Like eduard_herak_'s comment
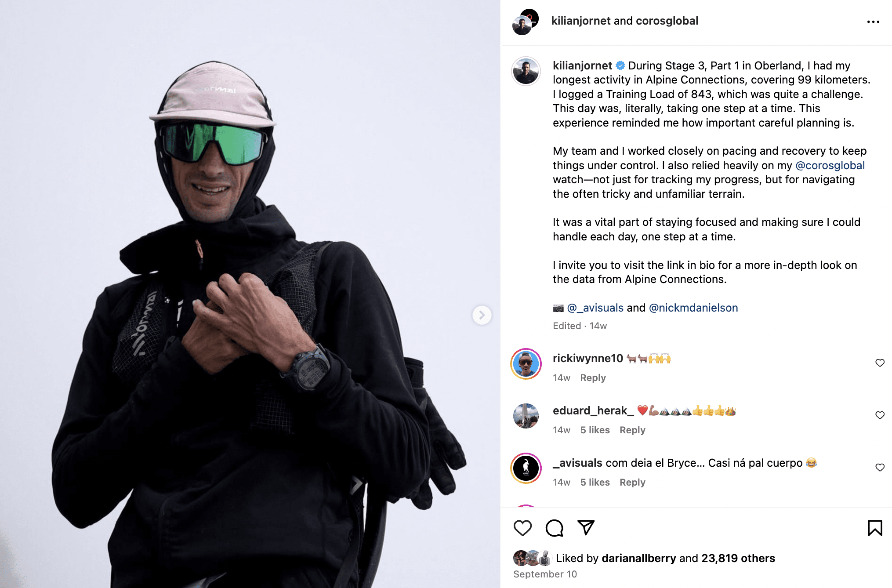The image size is (892, 588). pos(880,415)
